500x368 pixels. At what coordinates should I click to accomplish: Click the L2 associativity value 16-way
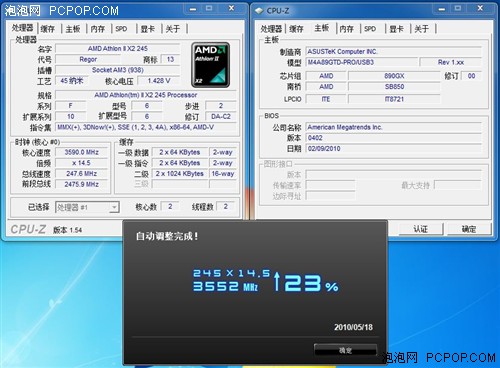pos(223,174)
